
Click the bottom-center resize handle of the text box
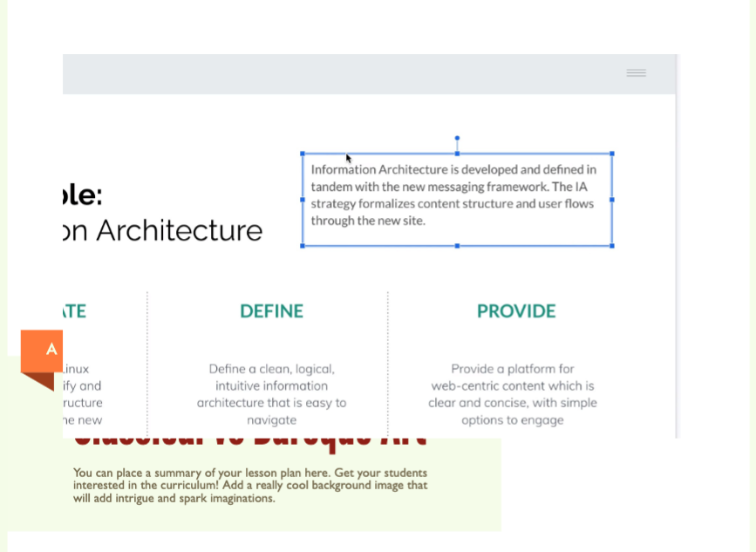click(457, 246)
